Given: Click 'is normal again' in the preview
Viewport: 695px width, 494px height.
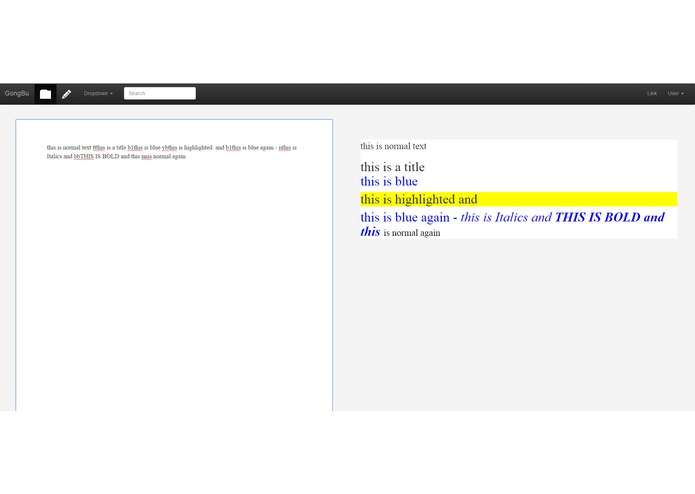Looking at the screenshot, I should (412, 233).
